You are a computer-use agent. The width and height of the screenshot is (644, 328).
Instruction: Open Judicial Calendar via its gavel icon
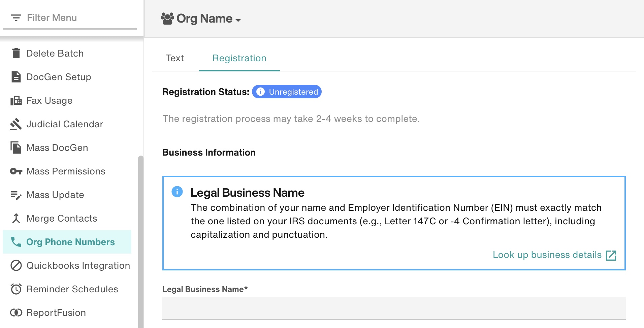coord(15,124)
